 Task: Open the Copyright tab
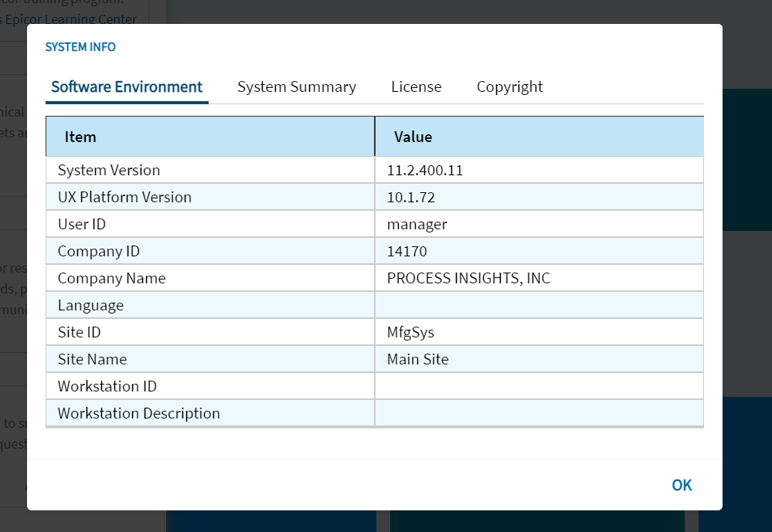click(x=509, y=87)
